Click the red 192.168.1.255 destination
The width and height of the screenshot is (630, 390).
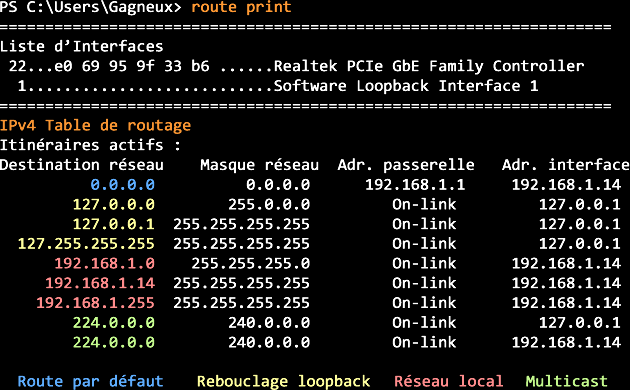tap(95, 303)
